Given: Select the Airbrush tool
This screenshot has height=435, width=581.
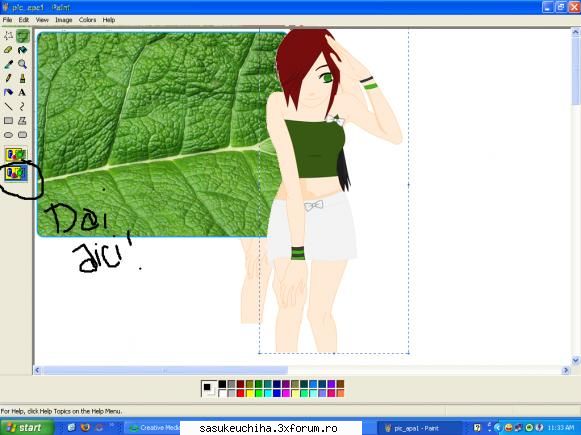Looking at the screenshot, I should [8, 92].
